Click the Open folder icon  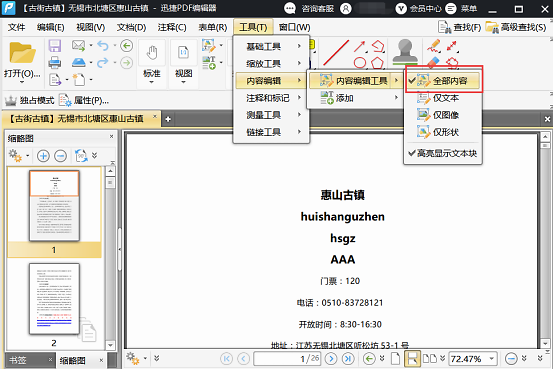[x=22, y=53]
